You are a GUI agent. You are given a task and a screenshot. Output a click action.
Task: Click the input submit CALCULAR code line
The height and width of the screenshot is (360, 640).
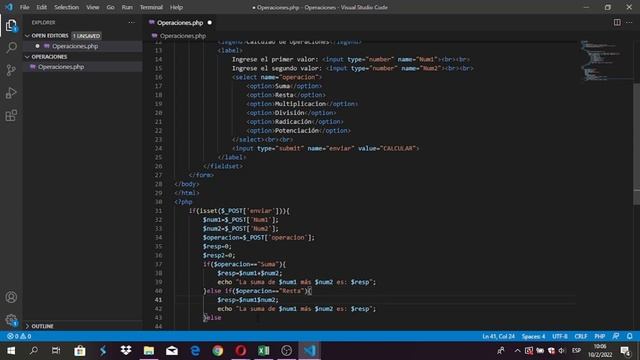click(325, 148)
